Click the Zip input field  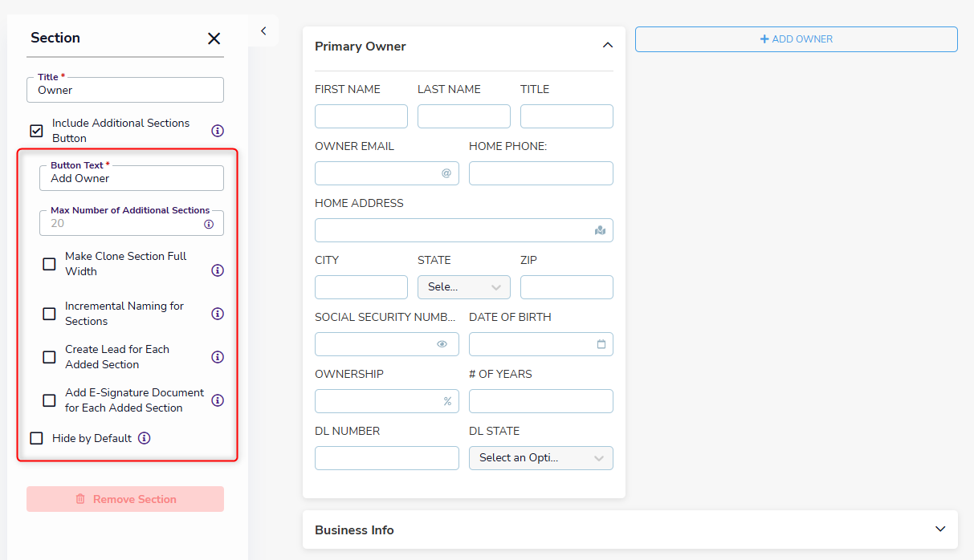tap(567, 287)
